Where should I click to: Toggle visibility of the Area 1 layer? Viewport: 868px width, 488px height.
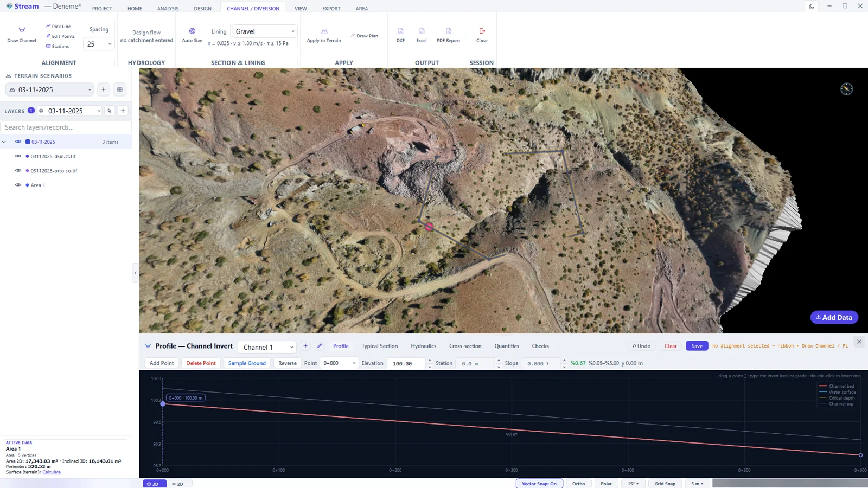point(18,185)
